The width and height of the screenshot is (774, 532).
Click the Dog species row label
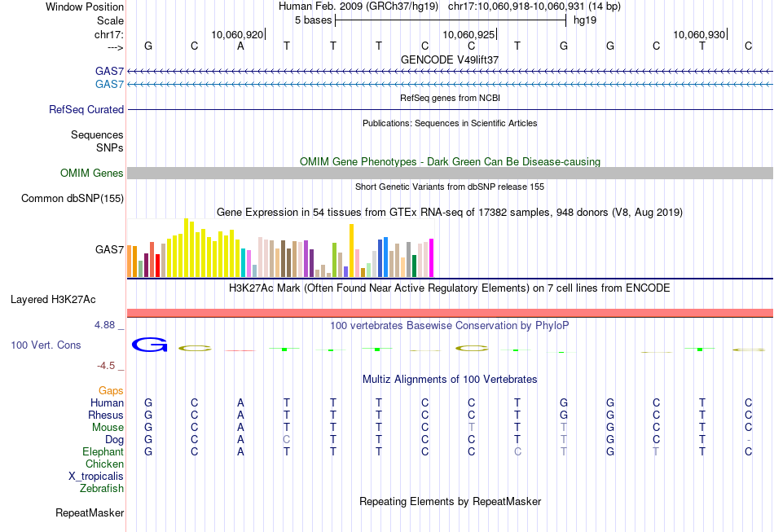[x=114, y=440]
